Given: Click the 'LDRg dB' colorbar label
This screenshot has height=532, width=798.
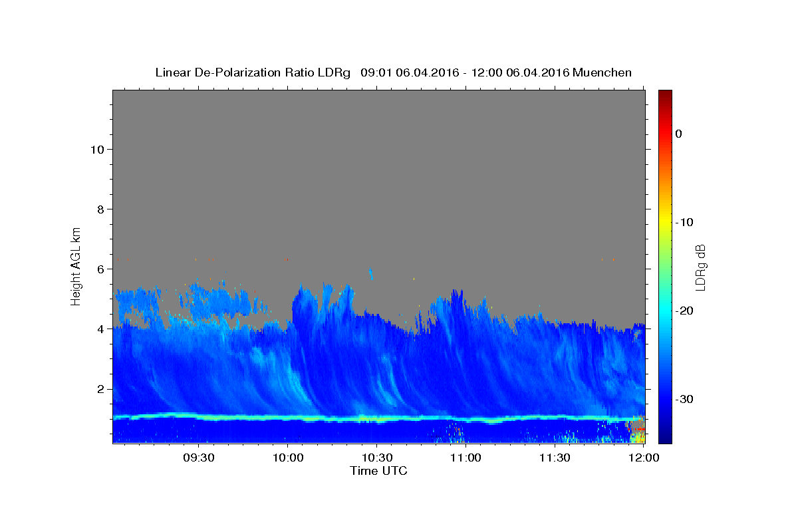Looking at the screenshot, I should pyautogui.click(x=700, y=267).
